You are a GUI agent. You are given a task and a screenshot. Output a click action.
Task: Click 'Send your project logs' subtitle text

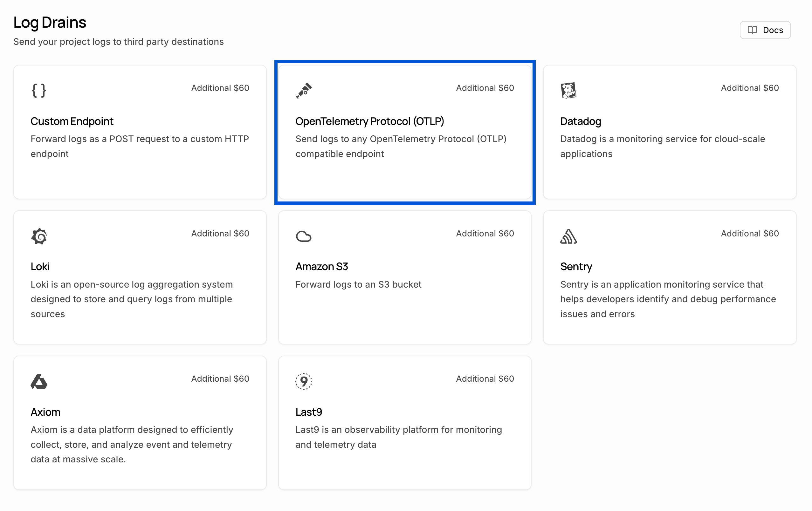coord(118,42)
